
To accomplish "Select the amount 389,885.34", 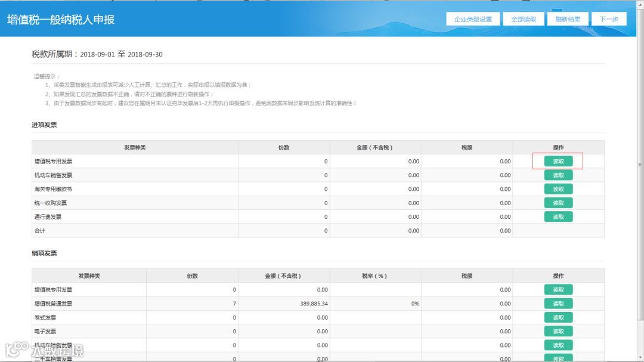I will point(314,304).
